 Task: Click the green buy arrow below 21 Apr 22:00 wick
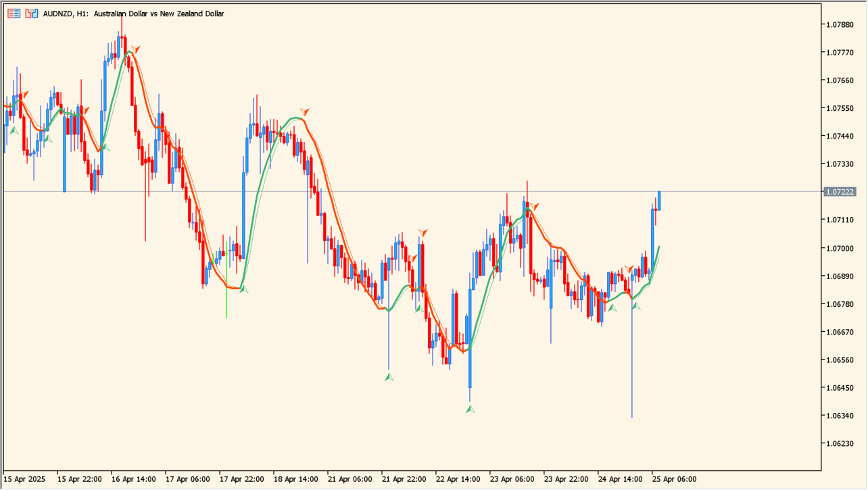(389, 376)
